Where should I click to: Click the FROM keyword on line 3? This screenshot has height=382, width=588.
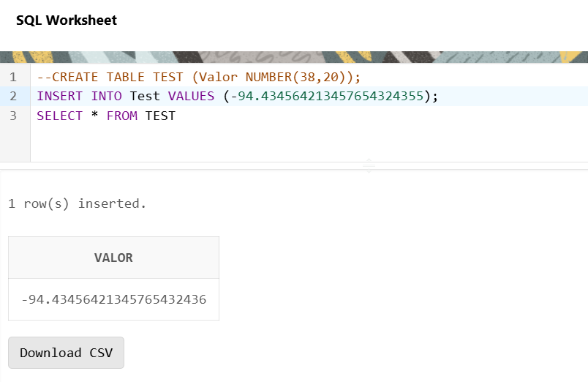[x=121, y=116]
